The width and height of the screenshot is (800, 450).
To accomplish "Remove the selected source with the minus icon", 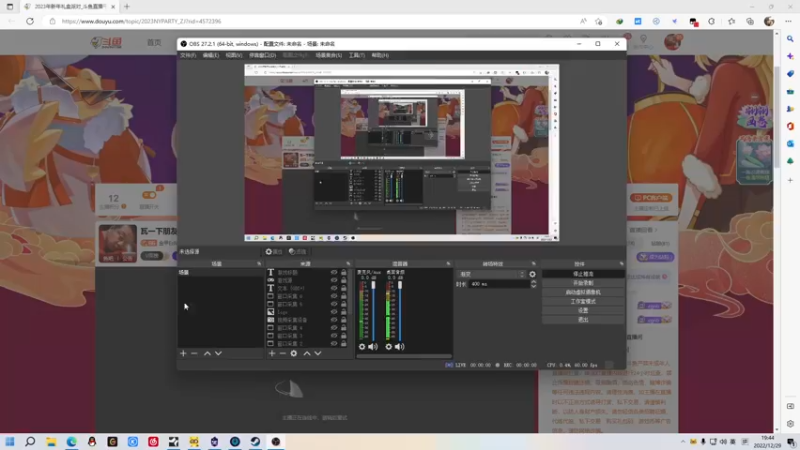I will [283, 353].
